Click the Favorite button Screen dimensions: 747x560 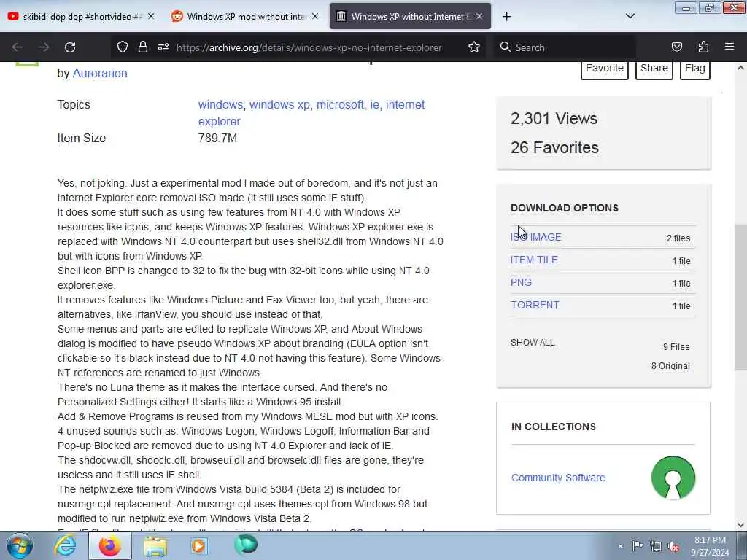[604, 69]
